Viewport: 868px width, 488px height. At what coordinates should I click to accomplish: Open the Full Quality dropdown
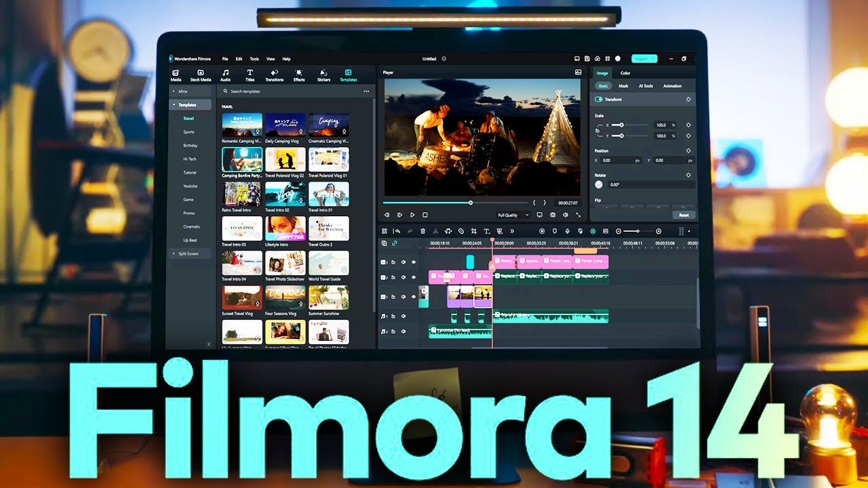coord(513,215)
